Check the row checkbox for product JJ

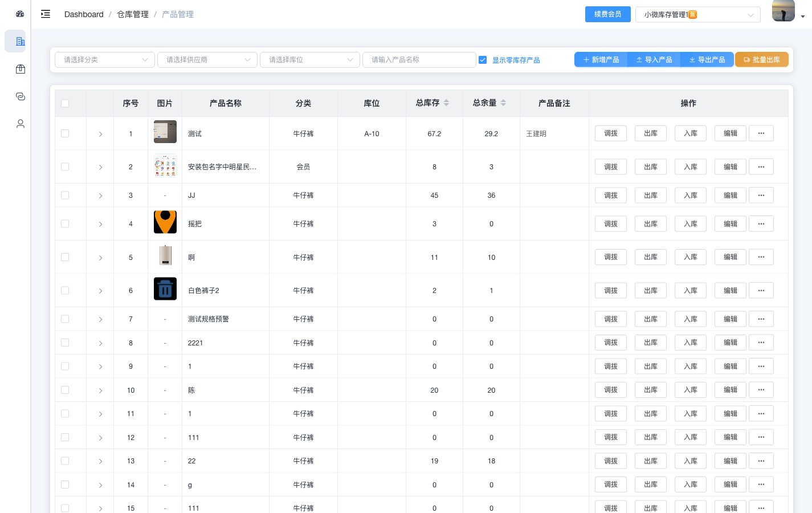(x=65, y=196)
